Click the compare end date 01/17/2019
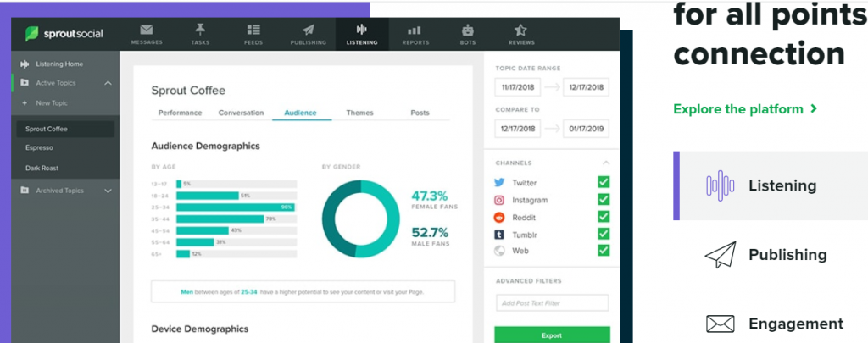Viewport: 868px width, 343px height. pos(587,129)
